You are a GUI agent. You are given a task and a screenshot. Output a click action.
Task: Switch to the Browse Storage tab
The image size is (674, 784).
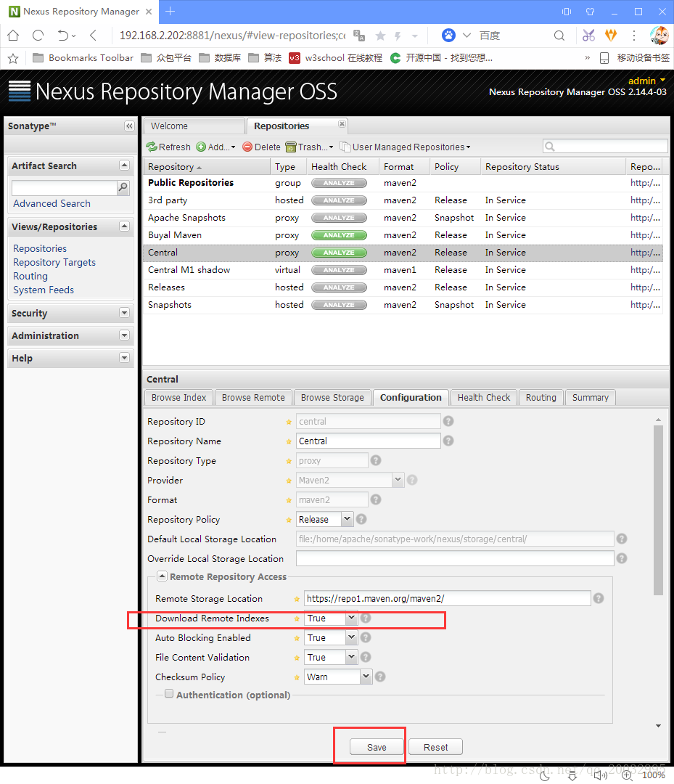(332, 398)
